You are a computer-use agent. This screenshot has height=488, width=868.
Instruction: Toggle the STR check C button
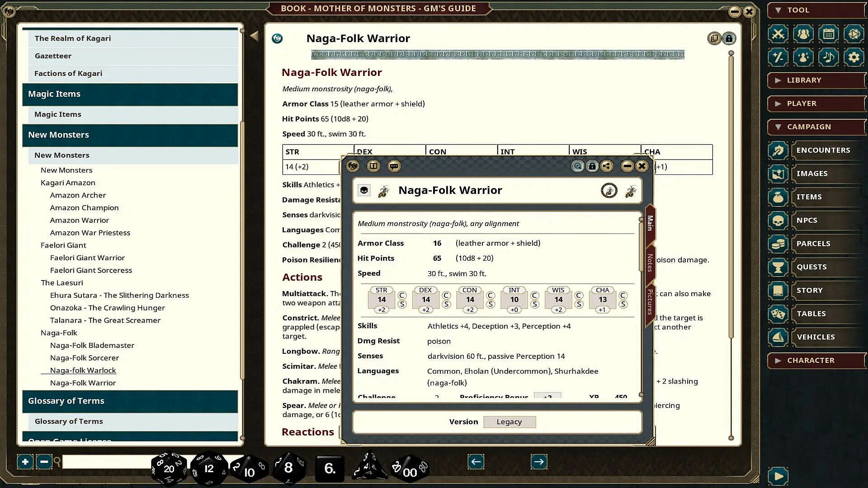[x=402, y=295]
